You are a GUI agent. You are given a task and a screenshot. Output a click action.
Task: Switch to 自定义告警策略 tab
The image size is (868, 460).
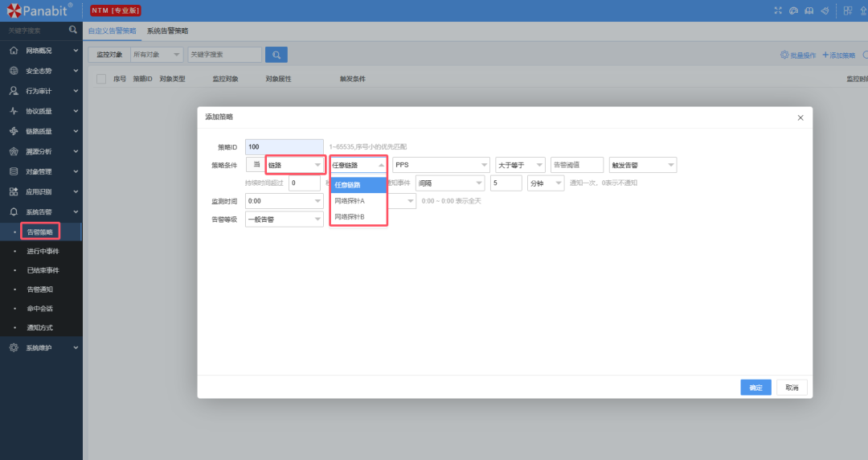click(113, 31)
